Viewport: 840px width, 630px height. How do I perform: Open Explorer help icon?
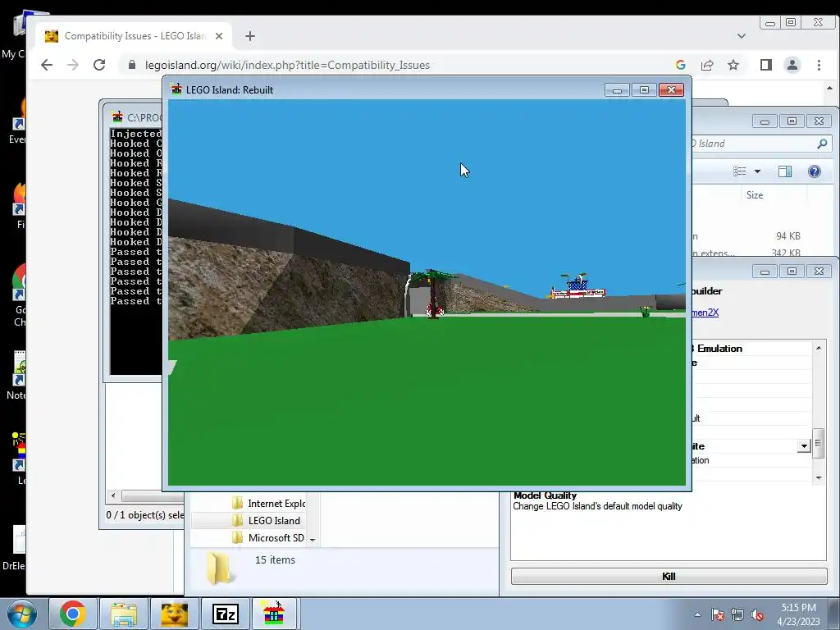coord(815,171)
